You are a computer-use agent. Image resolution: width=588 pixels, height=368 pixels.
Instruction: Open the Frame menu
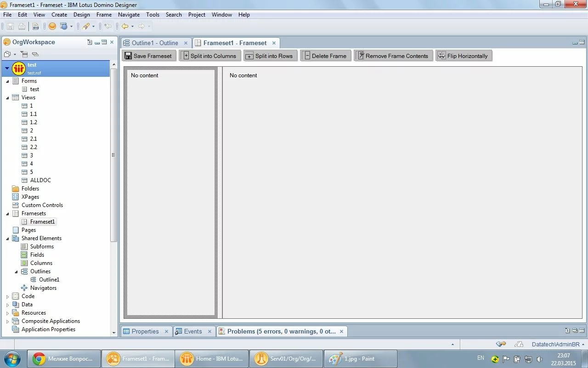(x=104, y=14)
